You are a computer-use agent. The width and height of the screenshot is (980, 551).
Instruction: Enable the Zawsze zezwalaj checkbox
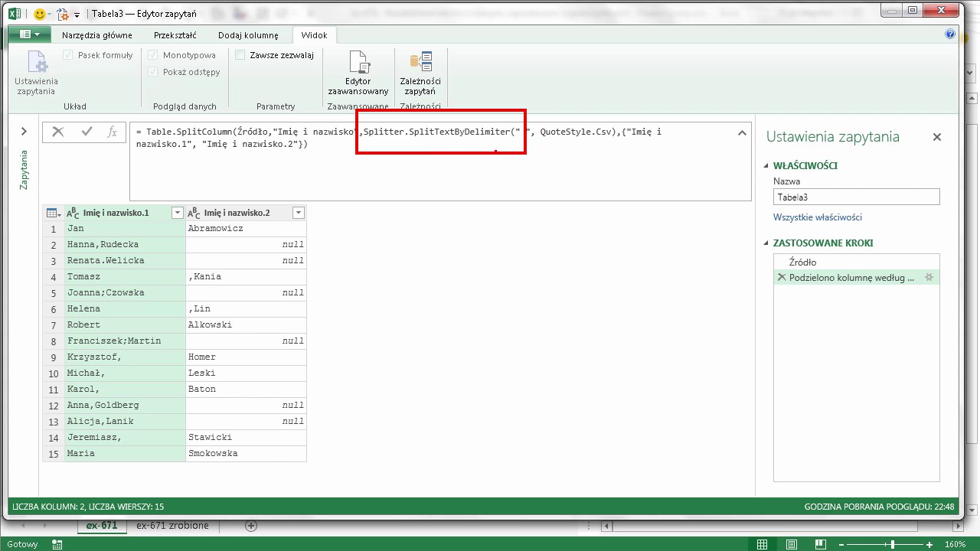[x=240, y=55]
